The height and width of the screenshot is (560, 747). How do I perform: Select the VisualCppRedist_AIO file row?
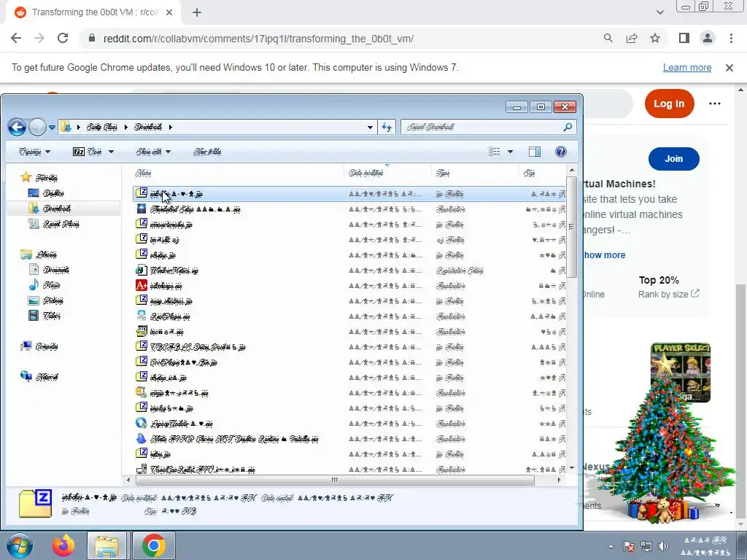pos(349,469)
